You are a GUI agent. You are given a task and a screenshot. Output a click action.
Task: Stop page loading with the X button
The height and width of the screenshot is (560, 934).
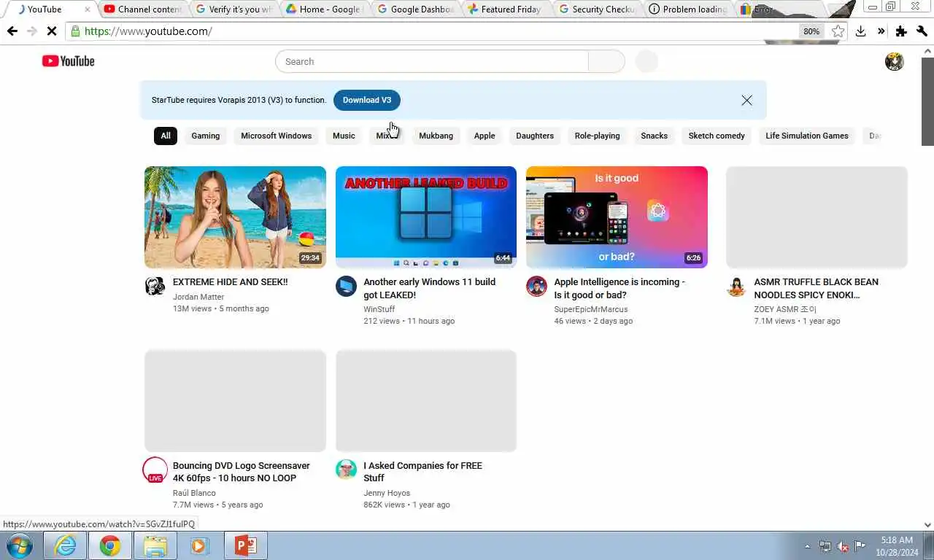click(51, 31)
